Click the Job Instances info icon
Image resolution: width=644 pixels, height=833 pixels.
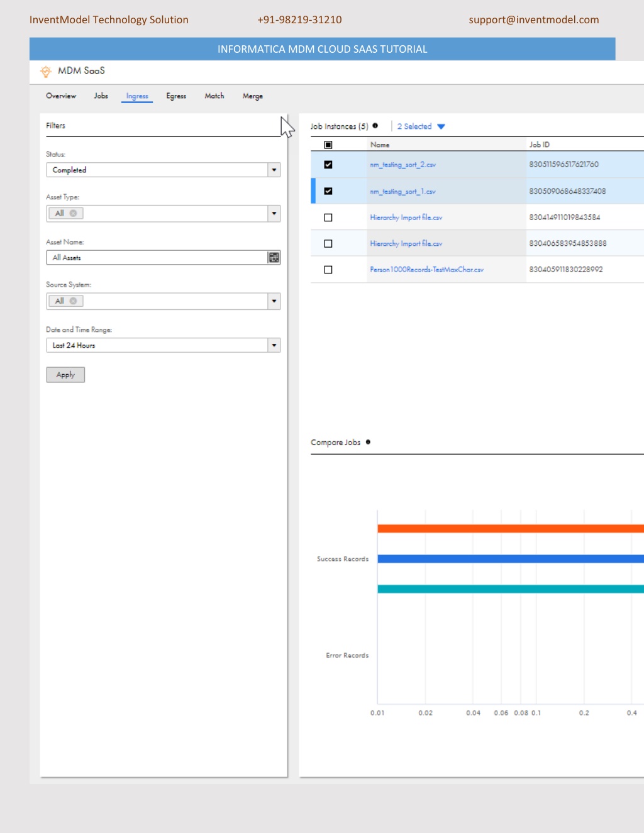pyautogui.click(x=375, y=126)
